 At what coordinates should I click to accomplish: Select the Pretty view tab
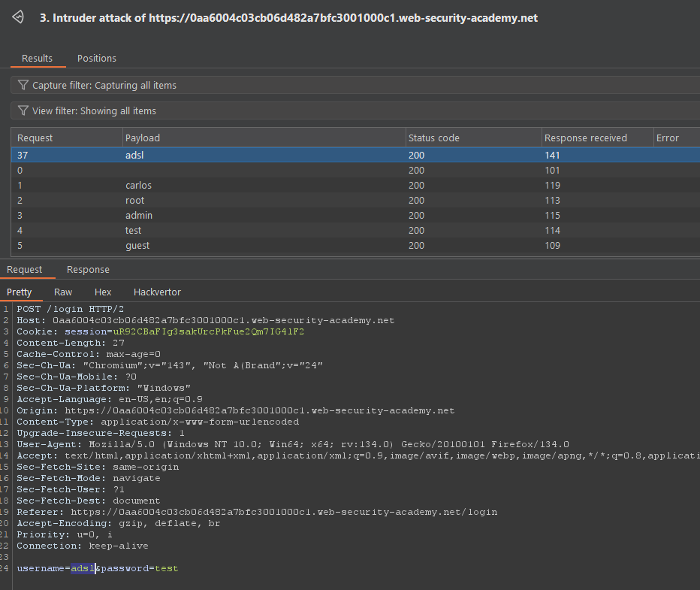click(x=20, y=292)
